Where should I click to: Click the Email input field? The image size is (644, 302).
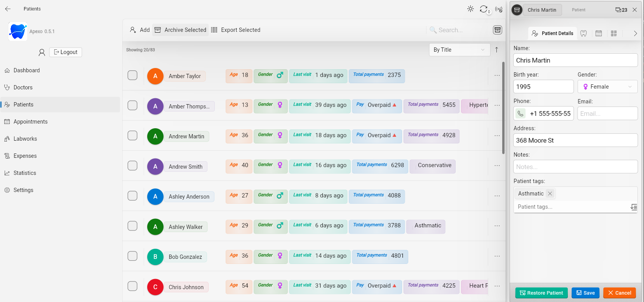tap(607, 113)
